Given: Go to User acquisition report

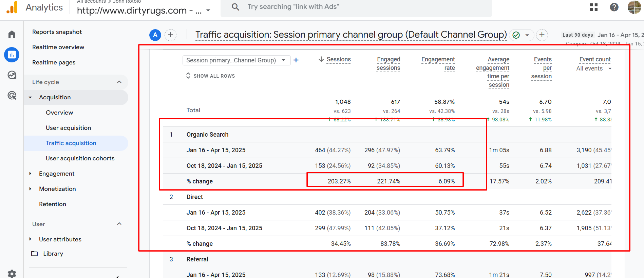Looking at the screenshot, I should click(68, 128).
